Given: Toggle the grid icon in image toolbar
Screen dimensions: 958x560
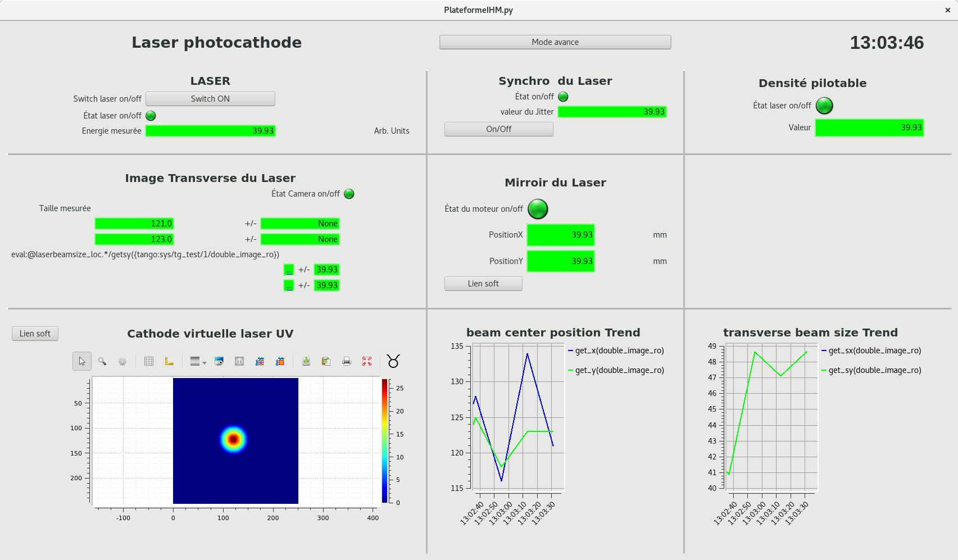Looking at the screenshot, I should pos(149,361).
